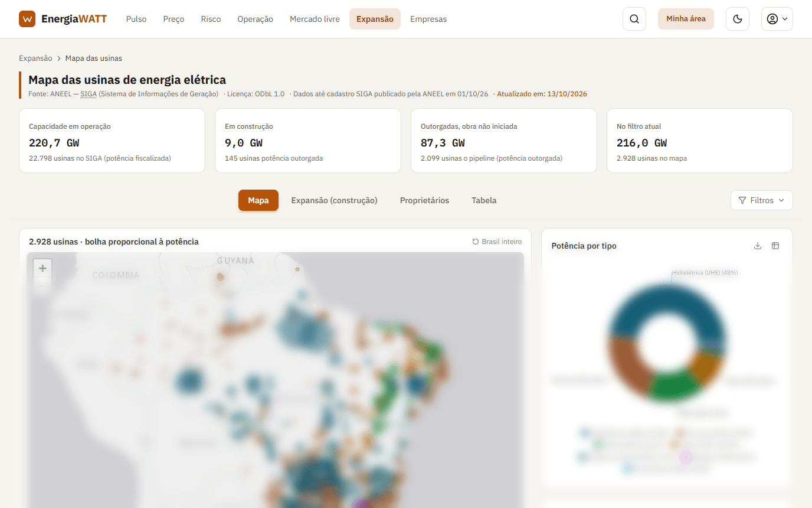Click '2.928 usinas no mapa' text
Viewport: 812px width, 508px height.
651,158
